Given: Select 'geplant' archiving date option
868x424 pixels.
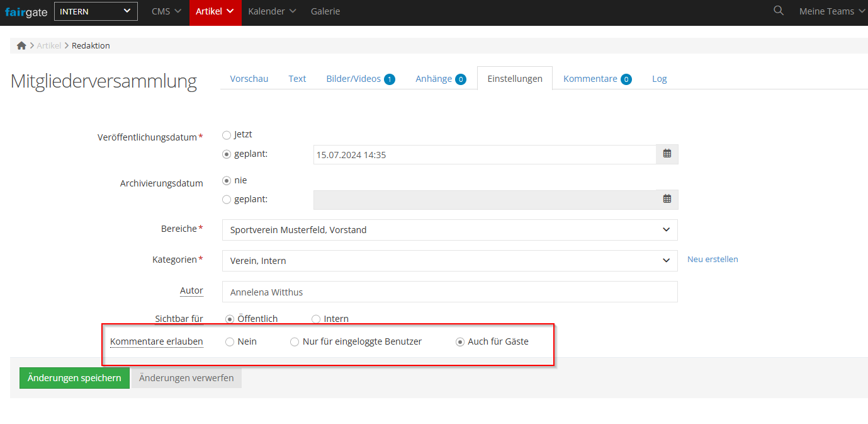Looking at the screenshot, I should [227, 200].
